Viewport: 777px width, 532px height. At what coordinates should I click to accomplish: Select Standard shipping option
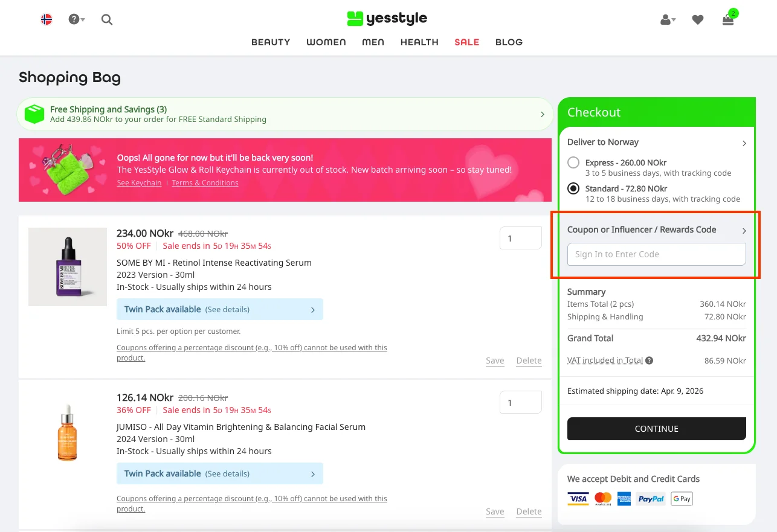[x=573, y=189]
